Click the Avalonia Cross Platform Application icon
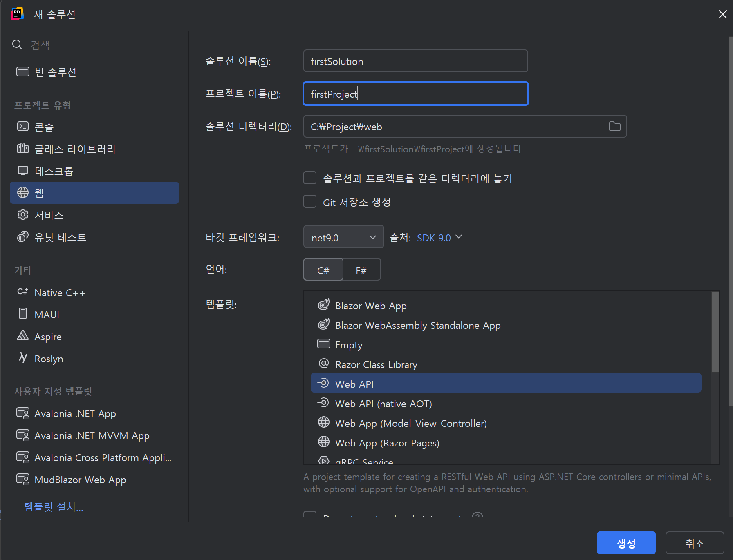 [x=23, y=457]
